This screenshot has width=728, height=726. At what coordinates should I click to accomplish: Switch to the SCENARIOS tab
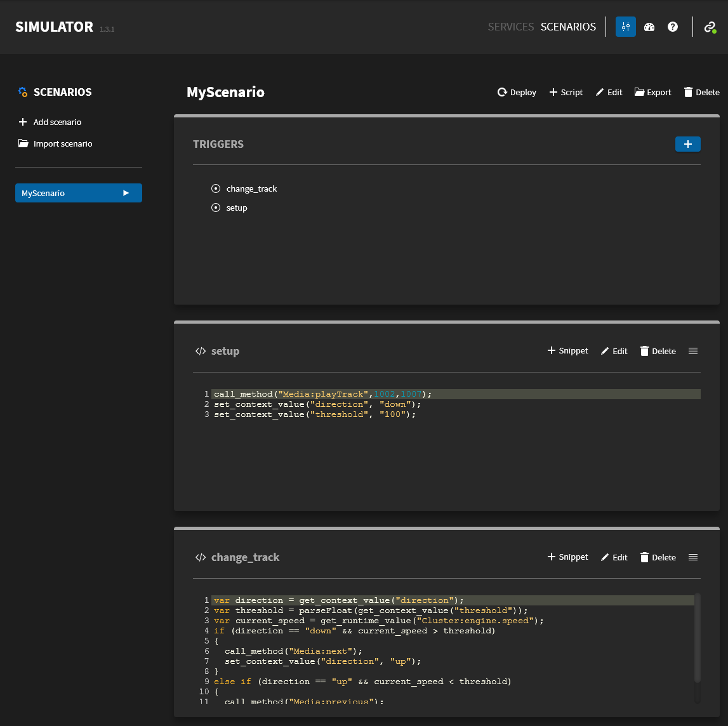tap(568, 27)
